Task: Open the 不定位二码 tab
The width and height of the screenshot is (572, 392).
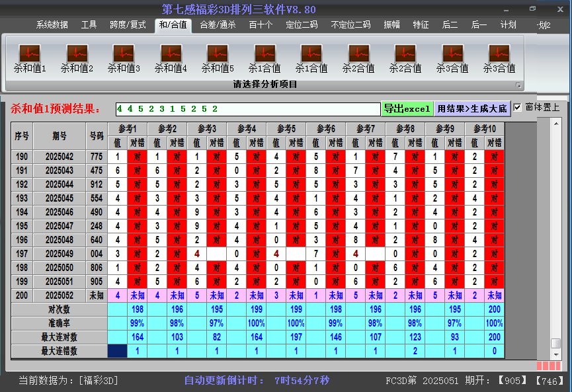Action: 350,25
